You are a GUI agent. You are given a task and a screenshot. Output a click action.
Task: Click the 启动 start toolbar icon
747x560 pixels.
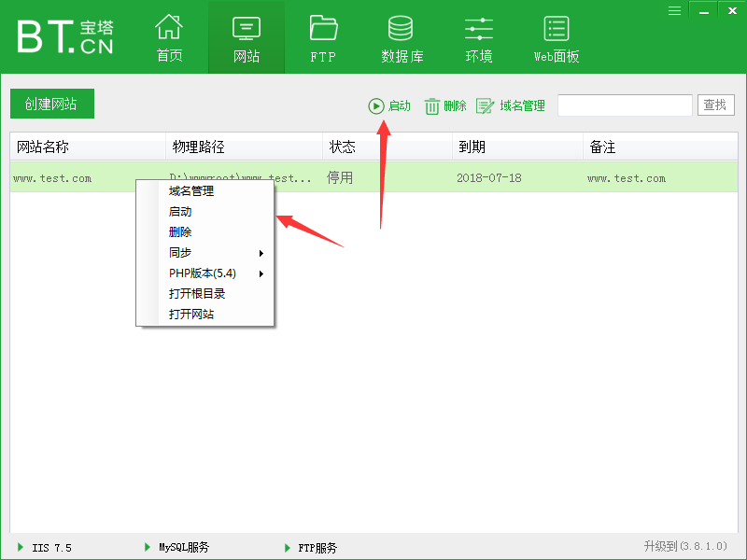(388, 105)
